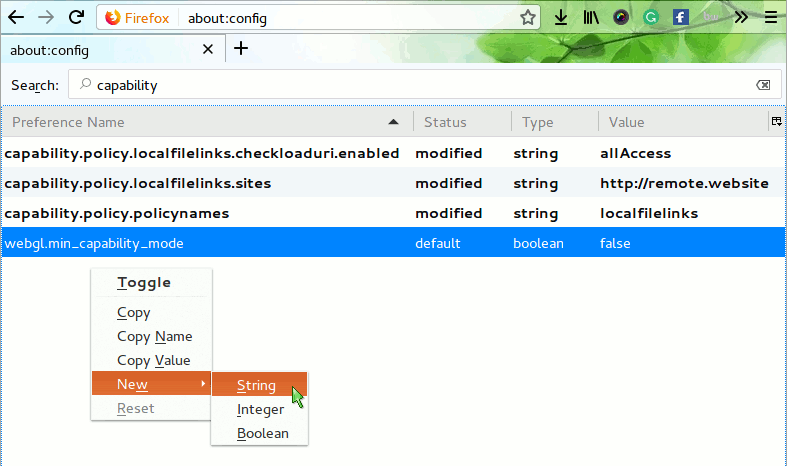Open a new tab with plus button
This screenshot has width=787, height=466.
coord(241,49)
